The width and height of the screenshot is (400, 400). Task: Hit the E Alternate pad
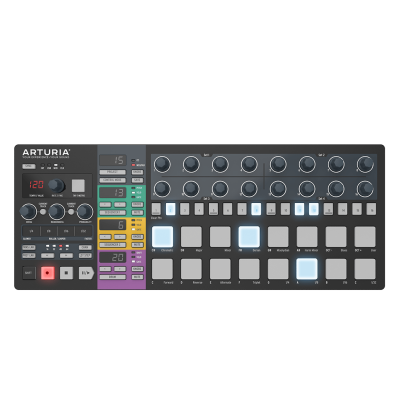coord(220,269)
